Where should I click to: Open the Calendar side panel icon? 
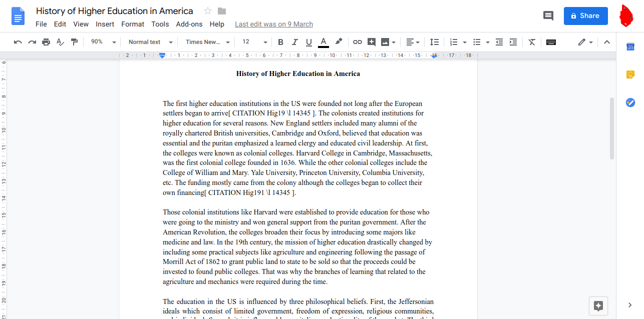click(630, 46)
